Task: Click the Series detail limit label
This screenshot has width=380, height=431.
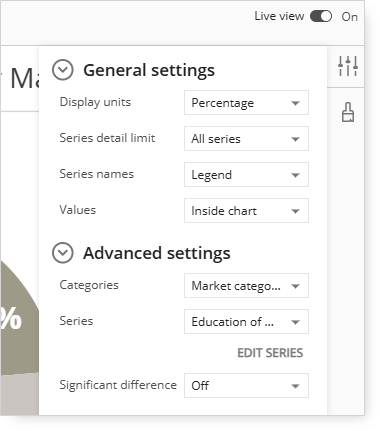Action: 107,138
